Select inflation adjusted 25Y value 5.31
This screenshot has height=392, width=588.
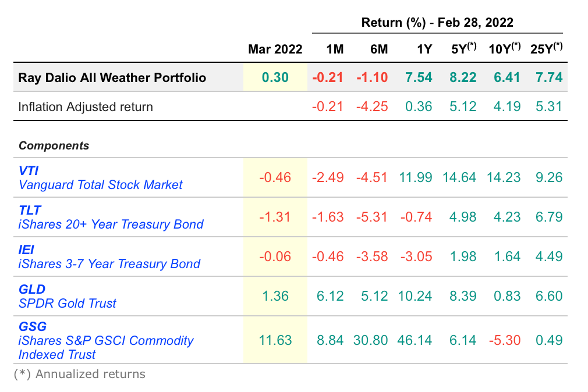(x=549, y=106)
